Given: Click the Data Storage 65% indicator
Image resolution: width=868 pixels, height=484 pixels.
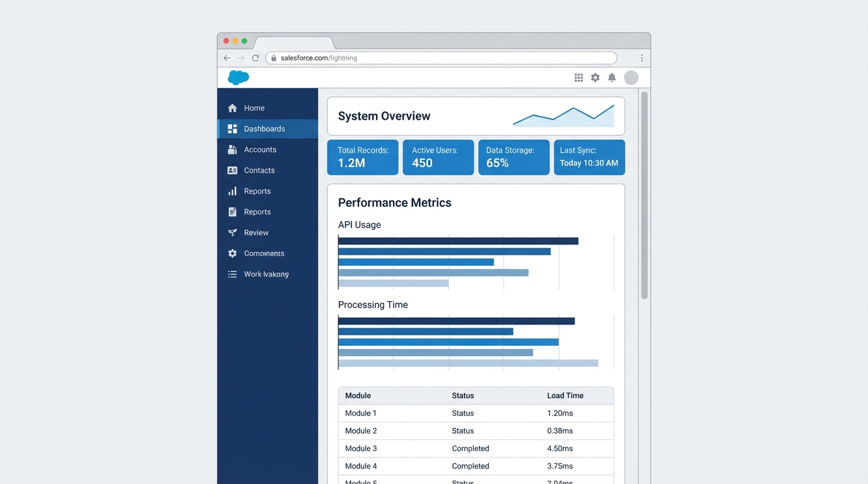Looking at the screenshot, I should (513, 157).
